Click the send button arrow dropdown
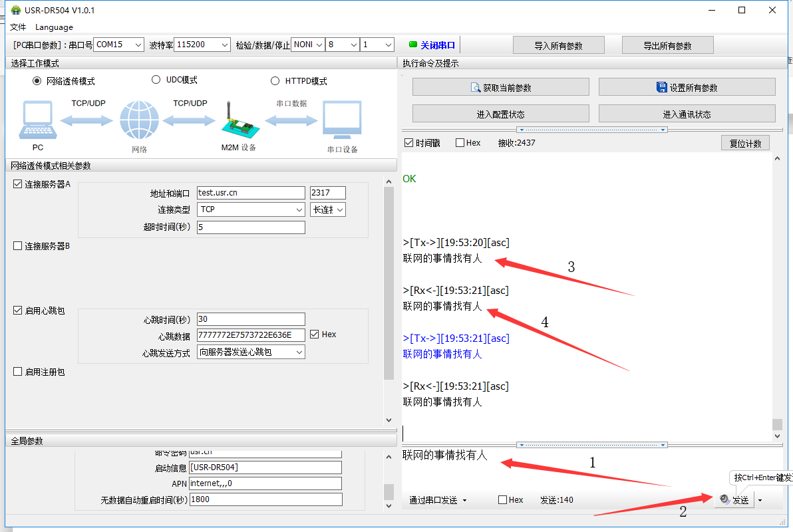Screen dimensions: 793x532 point(760,500)
